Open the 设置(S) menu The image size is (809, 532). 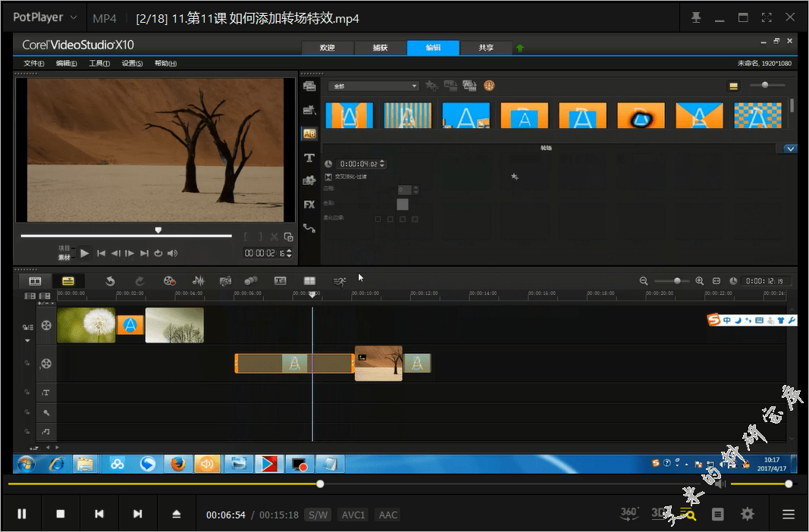[132, 63]
